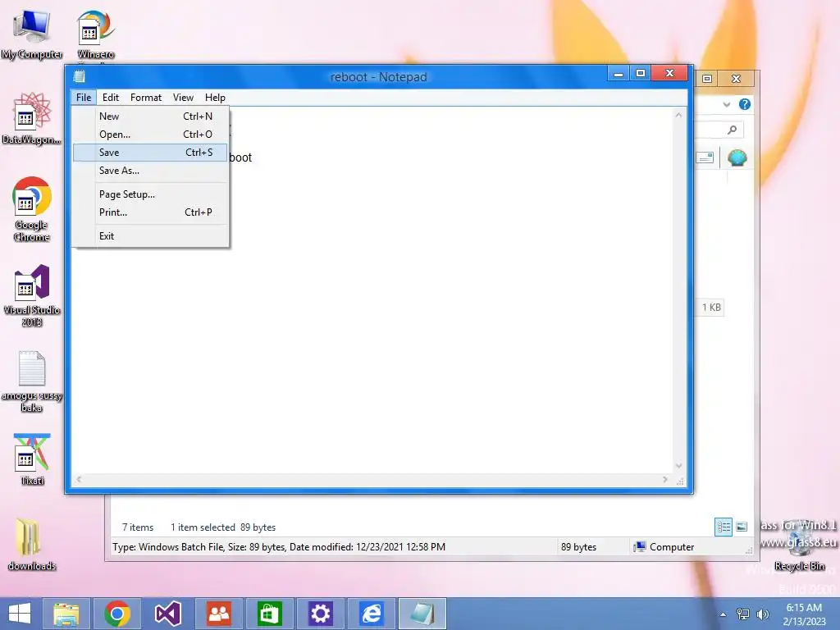The width and height of the screenshot is (840, 630).
Task: Click the Explorer search magnifier icon
Action: point(732,130)
